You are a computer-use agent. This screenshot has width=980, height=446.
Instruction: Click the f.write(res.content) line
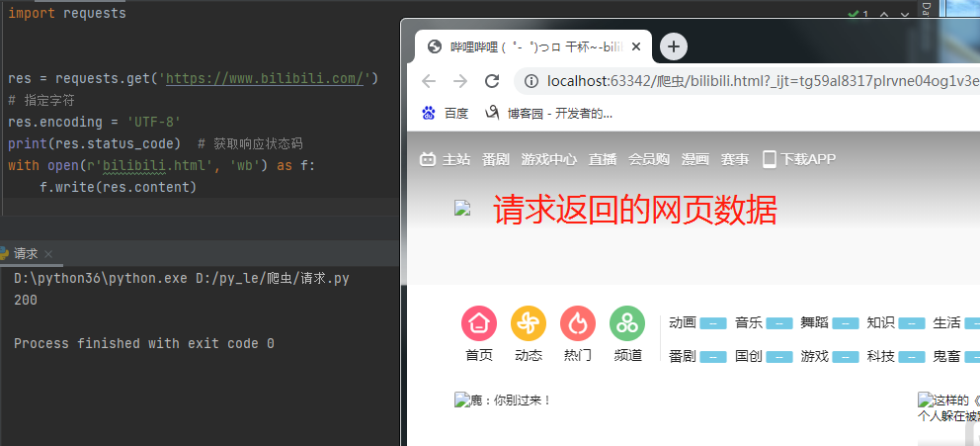[119, 187]
